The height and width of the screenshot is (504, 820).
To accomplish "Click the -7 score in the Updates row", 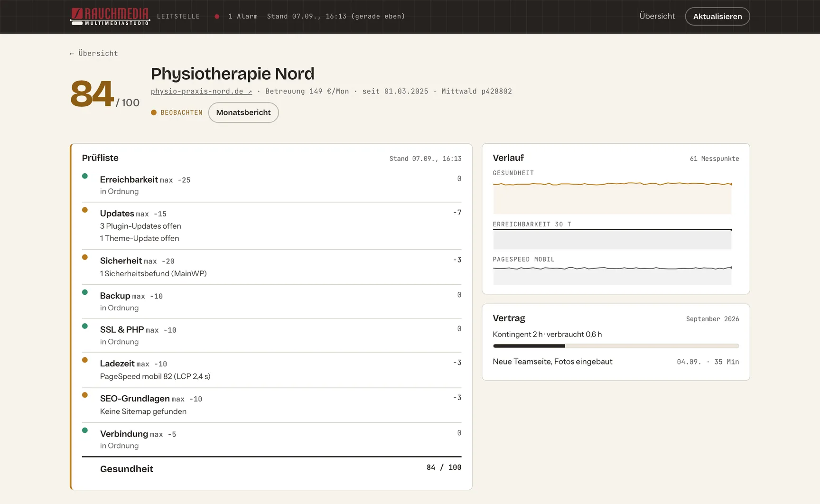I will pos(457,213).
